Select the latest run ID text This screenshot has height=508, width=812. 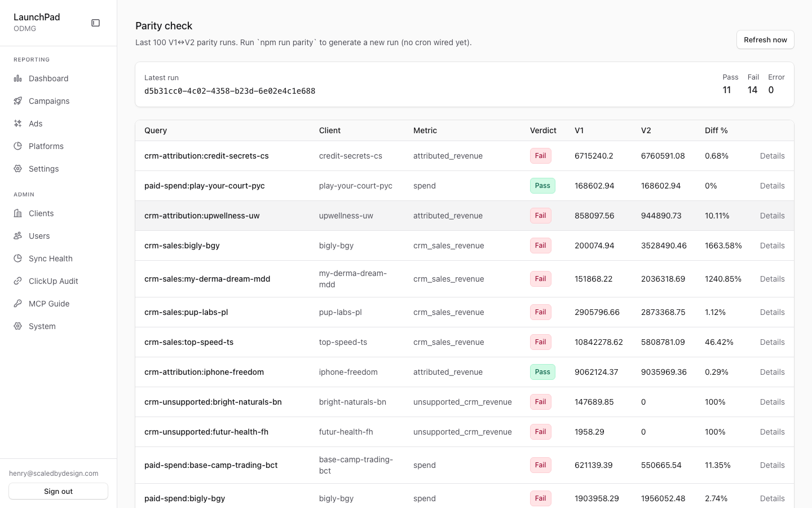click(230, 91)
